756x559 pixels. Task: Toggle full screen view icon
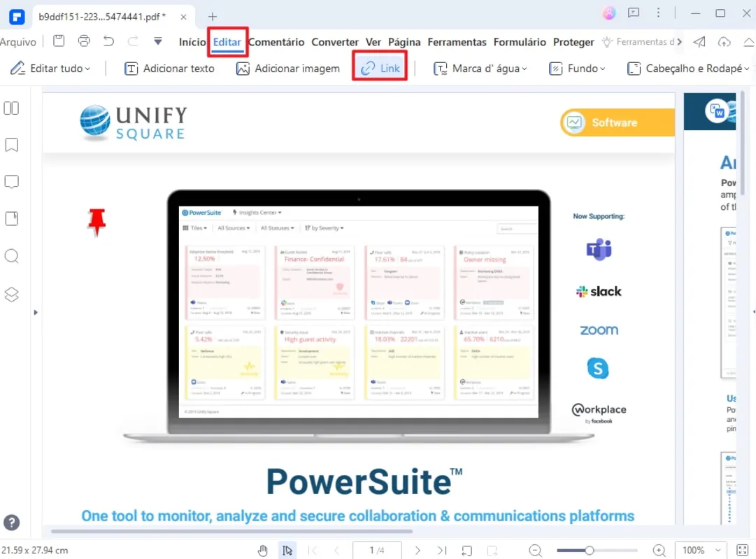(743, 551)
